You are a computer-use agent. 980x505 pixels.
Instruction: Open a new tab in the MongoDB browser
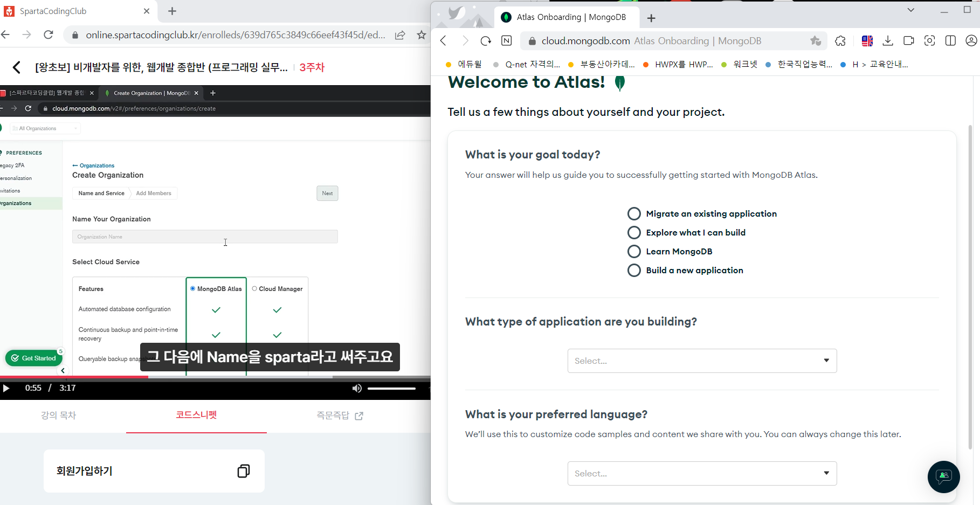(x=651, y=18)
